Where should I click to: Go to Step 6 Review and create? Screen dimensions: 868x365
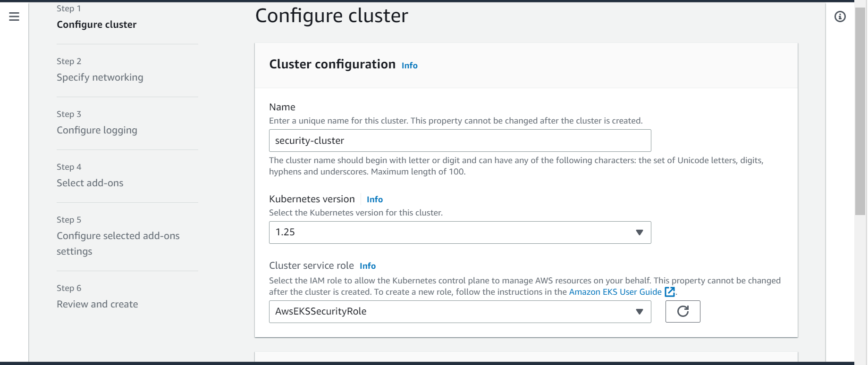97,304
